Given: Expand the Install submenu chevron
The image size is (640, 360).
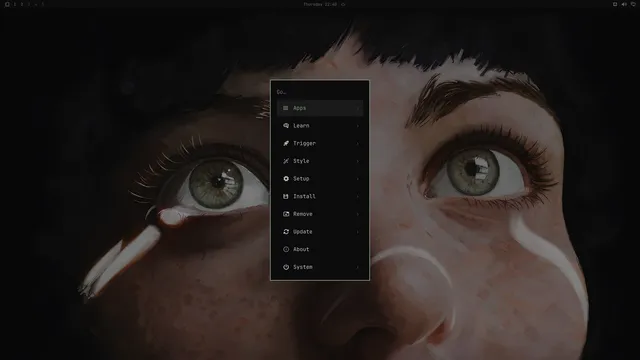Looking at the screenshot, I should 358,196.
